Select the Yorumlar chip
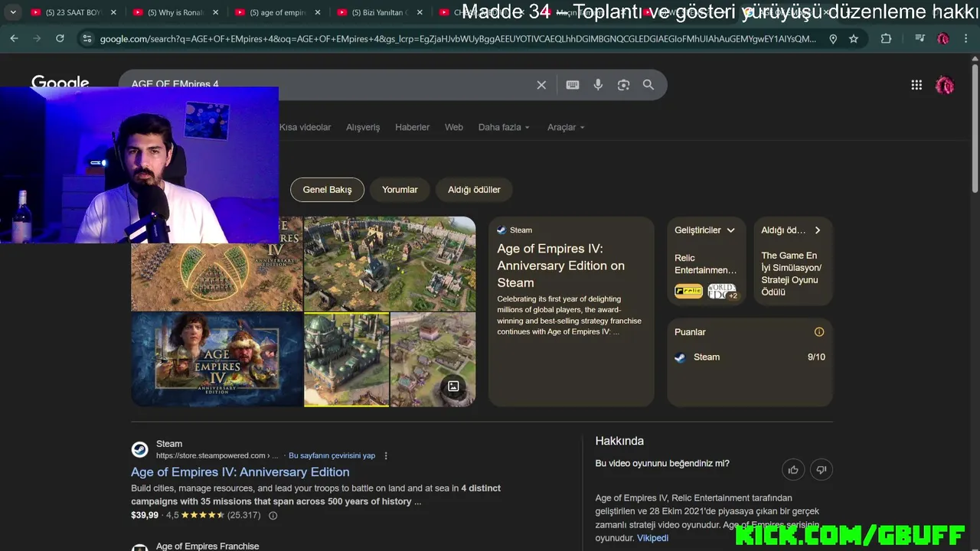 (400, 190)
